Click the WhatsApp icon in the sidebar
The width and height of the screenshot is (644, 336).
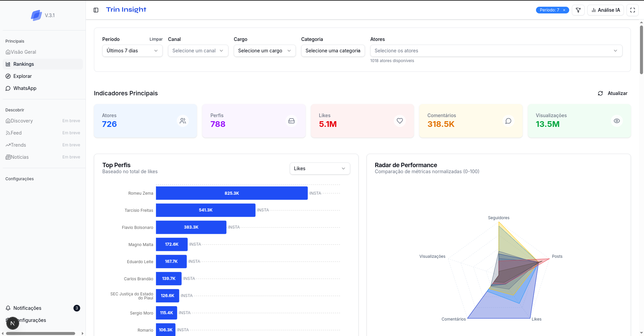point(8,88)
